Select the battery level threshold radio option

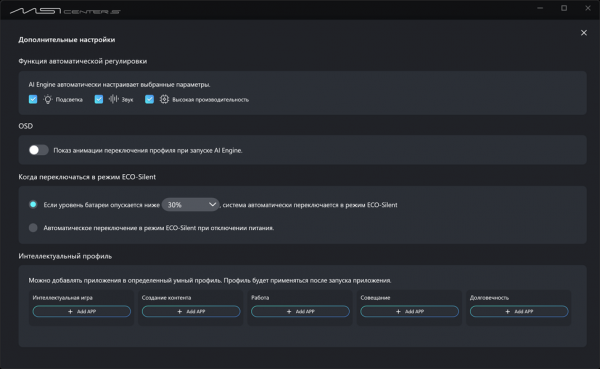click(x=33, y=204)
